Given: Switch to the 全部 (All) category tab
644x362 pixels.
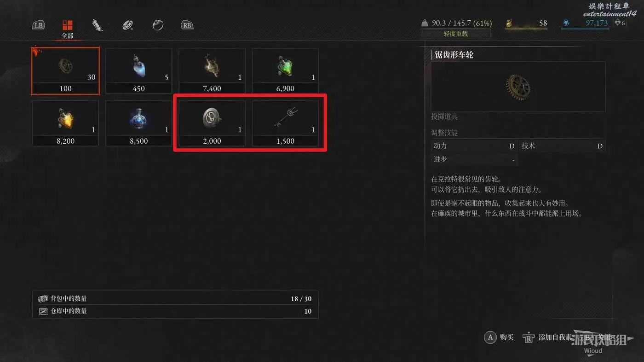Looking at the screenshot, I should (x=68, y=29).
